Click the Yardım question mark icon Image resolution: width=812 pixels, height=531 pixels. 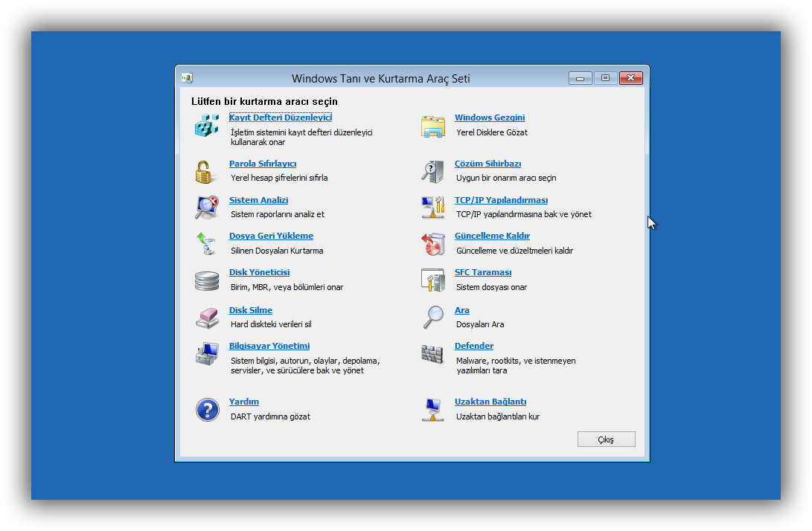click(207, 410)
